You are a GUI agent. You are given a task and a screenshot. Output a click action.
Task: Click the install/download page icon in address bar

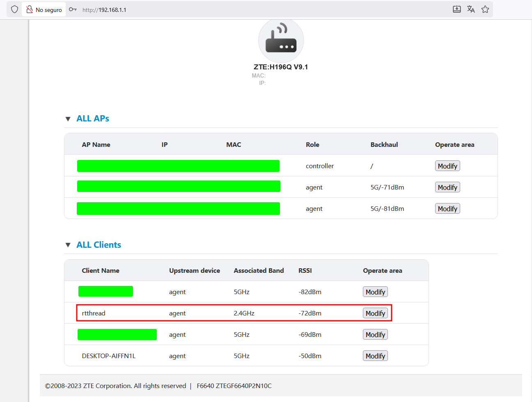point(456,9)
